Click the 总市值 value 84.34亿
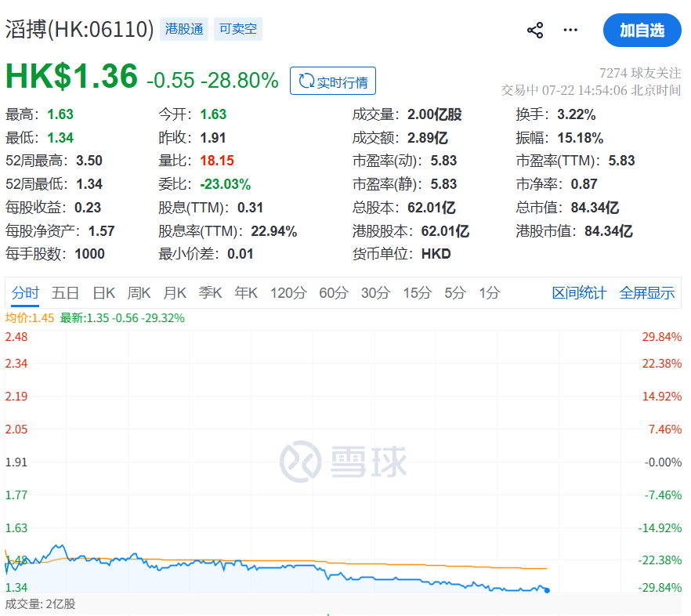The image size is (691, 616). click(x=595, y=207)
